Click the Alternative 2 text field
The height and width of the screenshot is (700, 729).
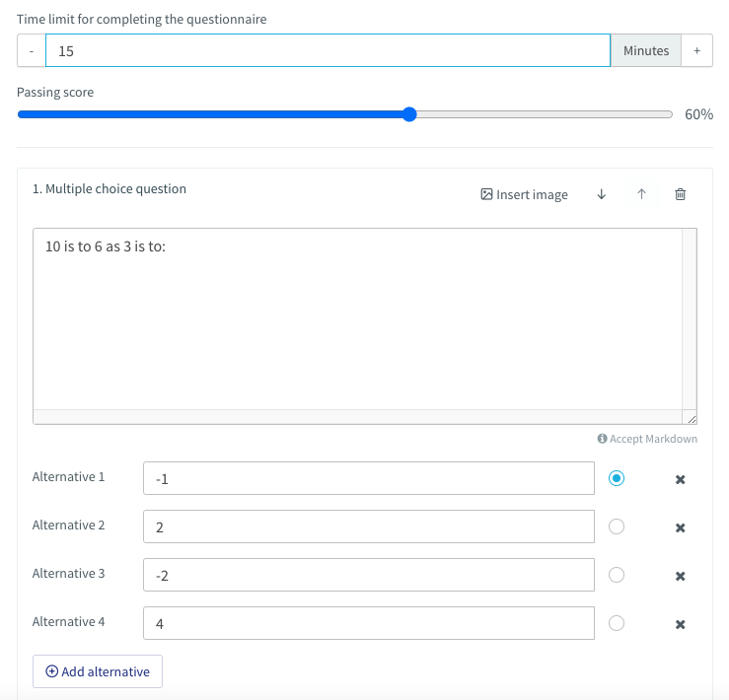click(369, 526)
